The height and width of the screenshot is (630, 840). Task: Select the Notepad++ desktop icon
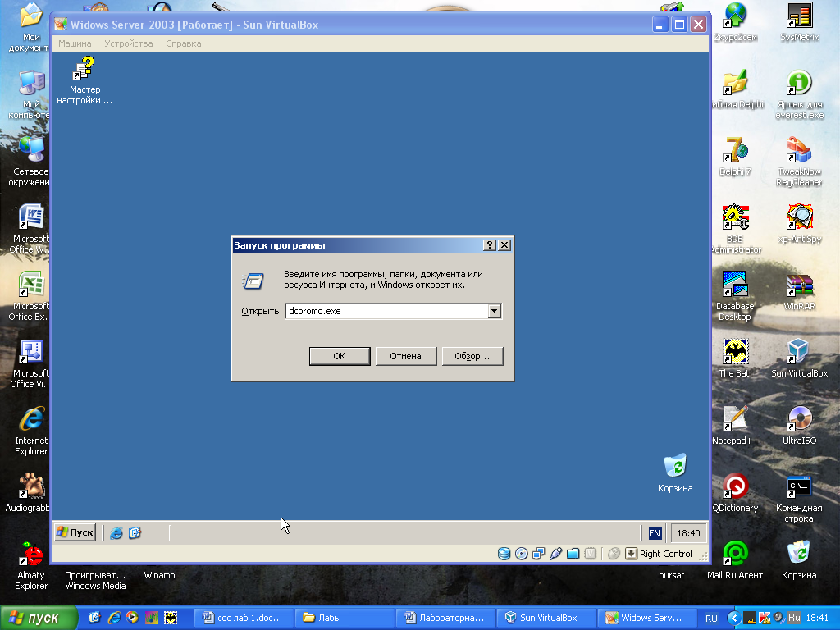(x=735, y=426)
